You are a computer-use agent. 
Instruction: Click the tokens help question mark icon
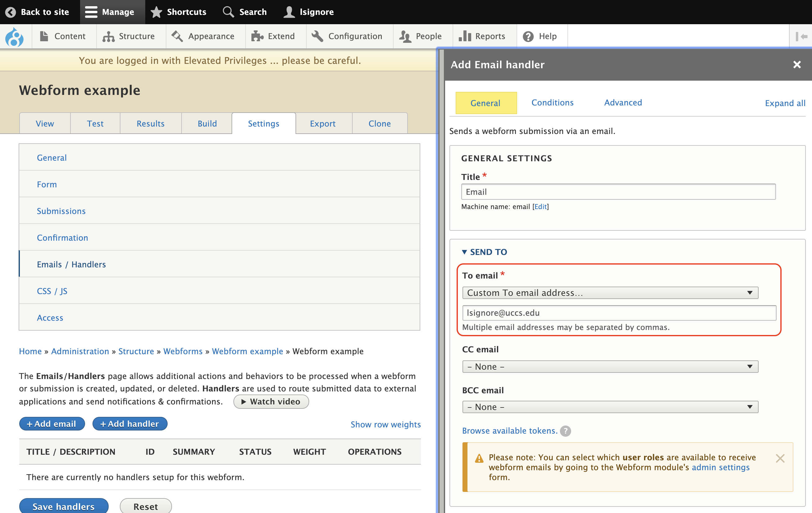pos(566,431)
